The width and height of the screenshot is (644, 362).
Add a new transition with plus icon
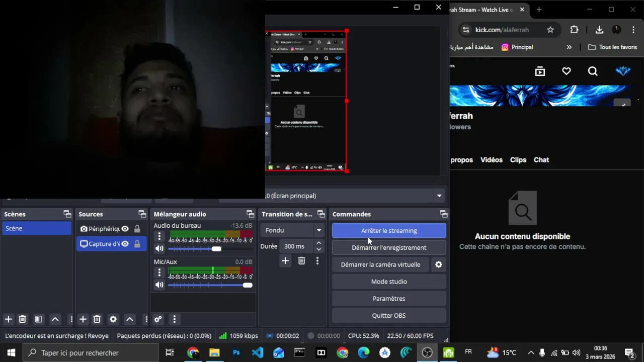285,261
